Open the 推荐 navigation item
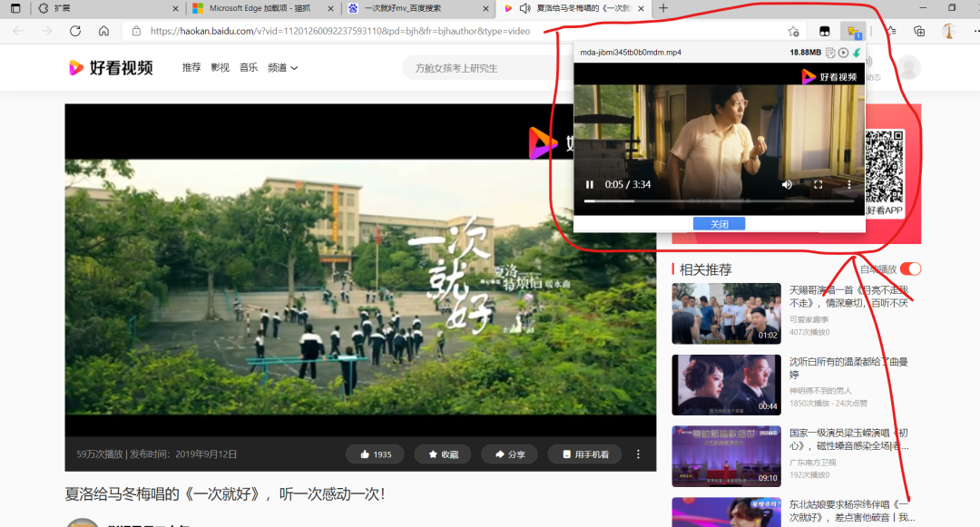The height and width of the screenshot is (527, 980). point(191,67)
